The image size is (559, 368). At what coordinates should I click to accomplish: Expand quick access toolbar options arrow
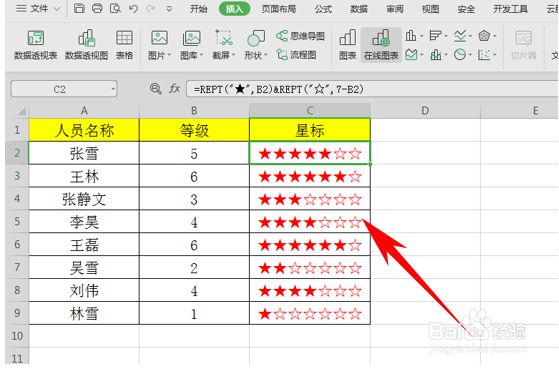[169, 9]
